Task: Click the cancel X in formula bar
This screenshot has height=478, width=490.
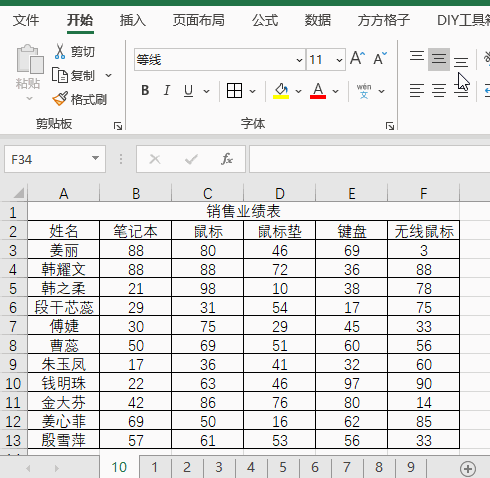Action: tap(155, 159)
